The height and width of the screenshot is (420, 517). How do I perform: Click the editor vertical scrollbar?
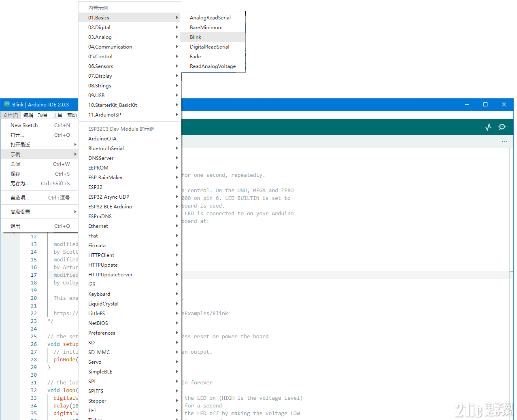click(511, 283)
